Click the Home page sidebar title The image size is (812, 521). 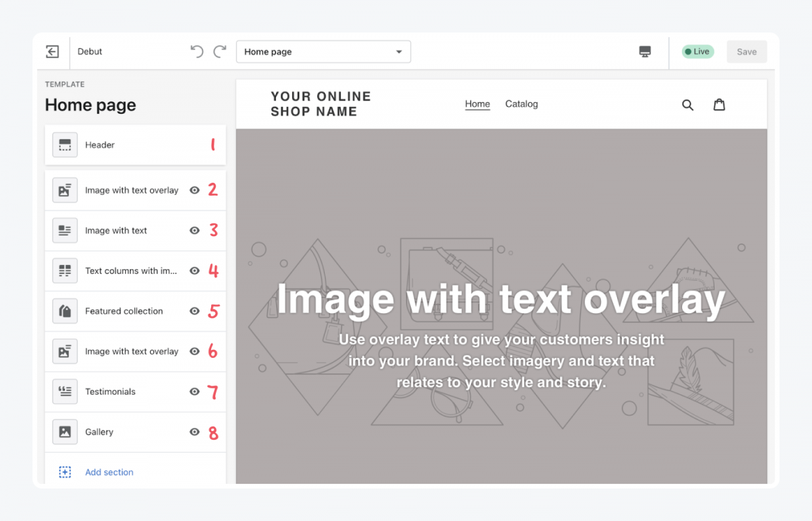[x=91, y=105]
